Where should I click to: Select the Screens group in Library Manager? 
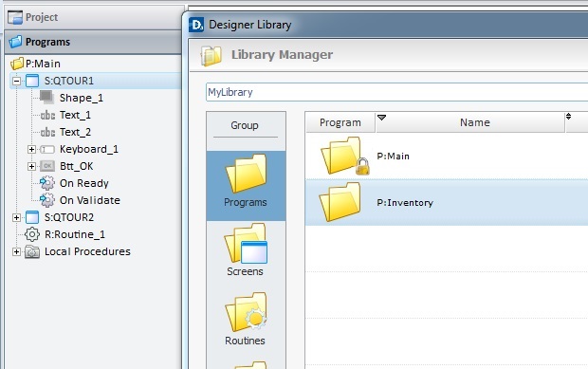246,250
